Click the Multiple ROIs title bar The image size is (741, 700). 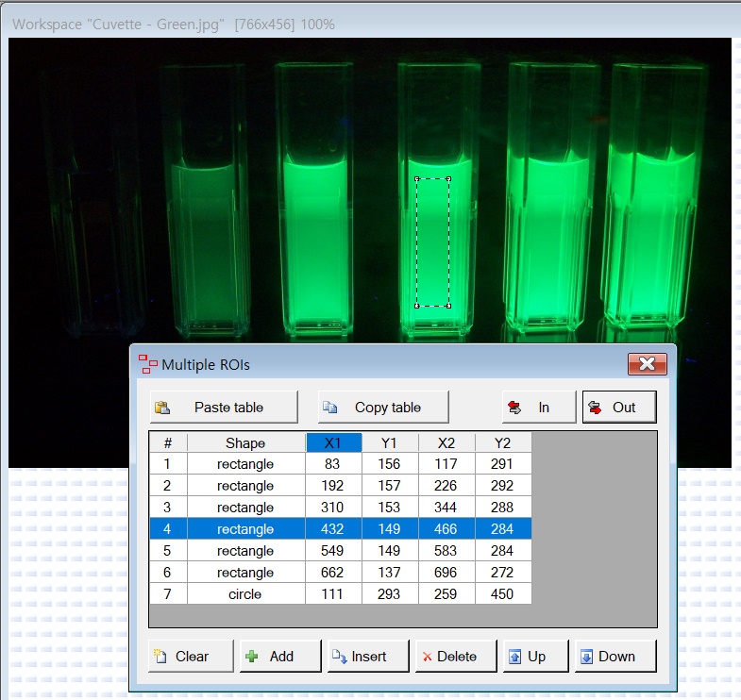coord(378,364)
